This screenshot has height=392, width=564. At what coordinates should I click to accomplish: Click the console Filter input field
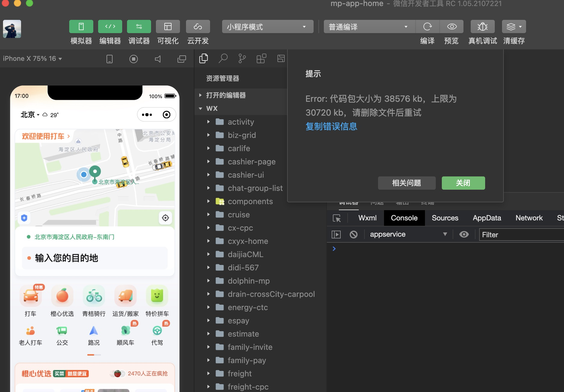522,235
